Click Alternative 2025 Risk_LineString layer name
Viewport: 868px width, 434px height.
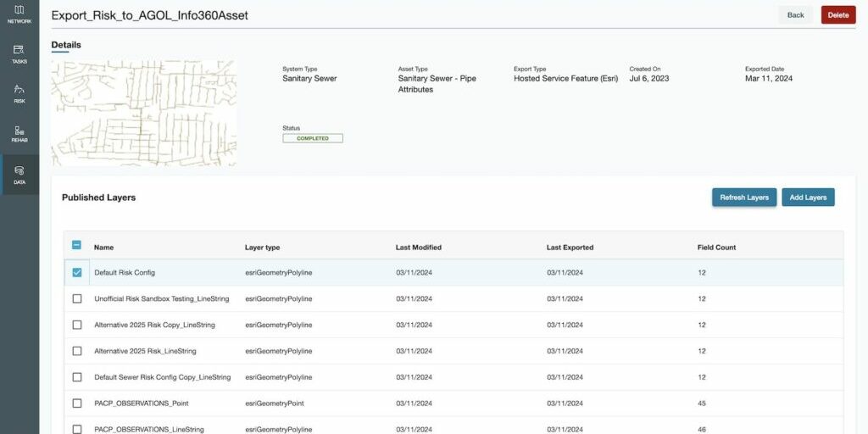tap(145, 351)
